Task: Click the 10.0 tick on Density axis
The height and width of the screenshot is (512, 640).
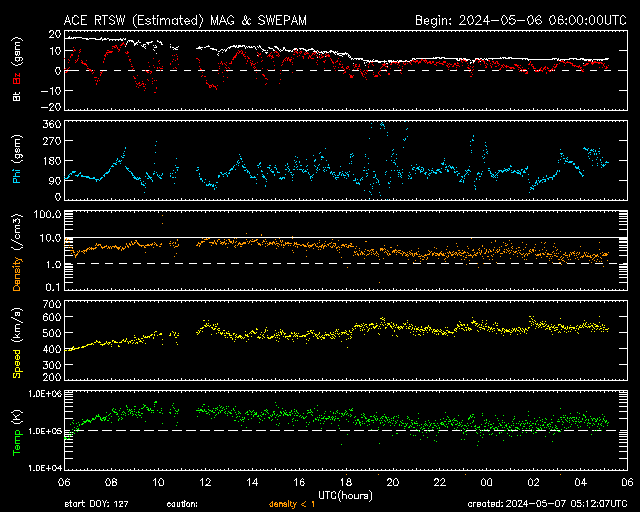Action: (51, 238)
